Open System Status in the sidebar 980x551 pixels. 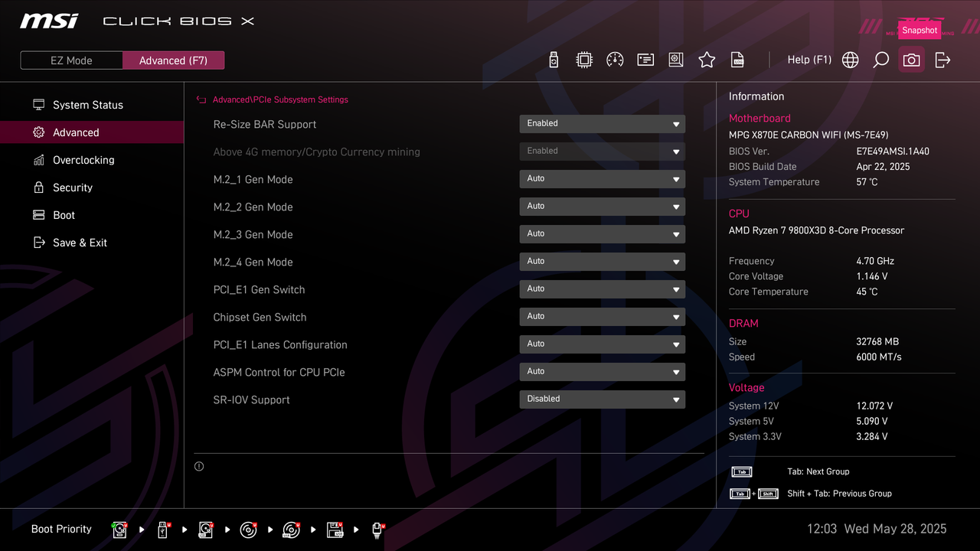[92, 105]
